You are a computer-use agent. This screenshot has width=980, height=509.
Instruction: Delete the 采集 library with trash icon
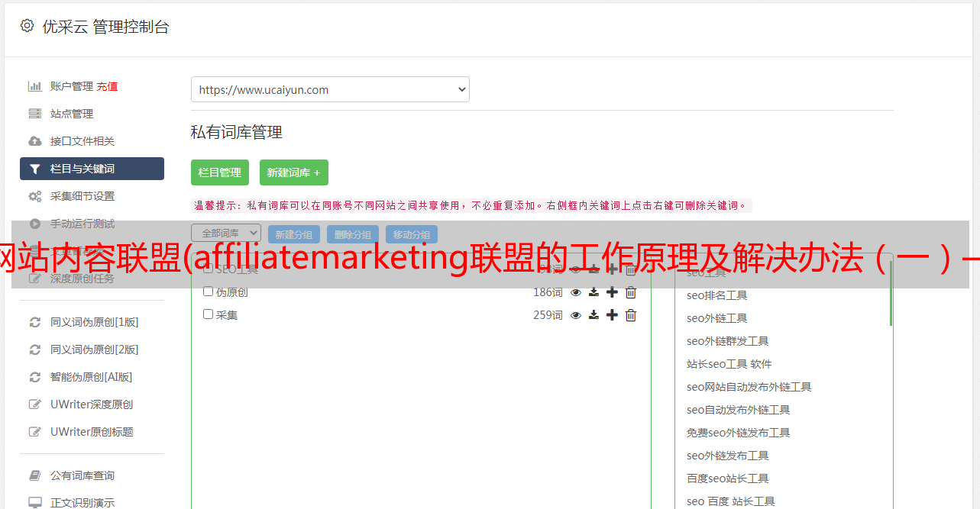[x=631, y=315]
